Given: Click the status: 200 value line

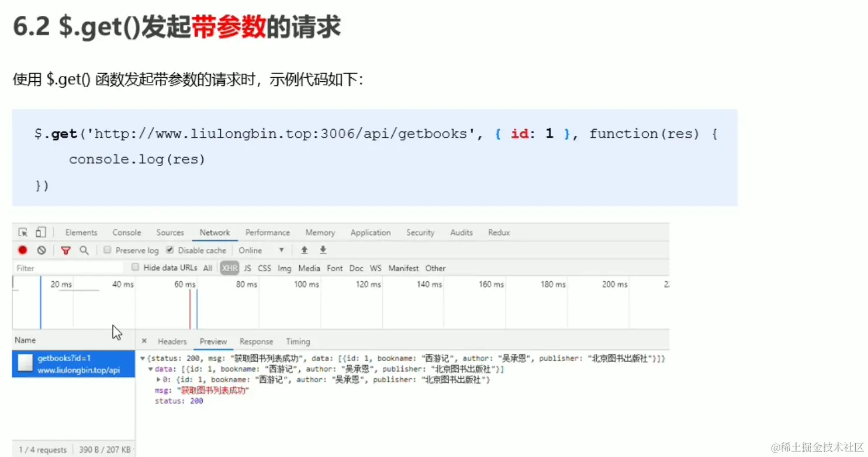Looking at the screenshot, I should point(179,401).
